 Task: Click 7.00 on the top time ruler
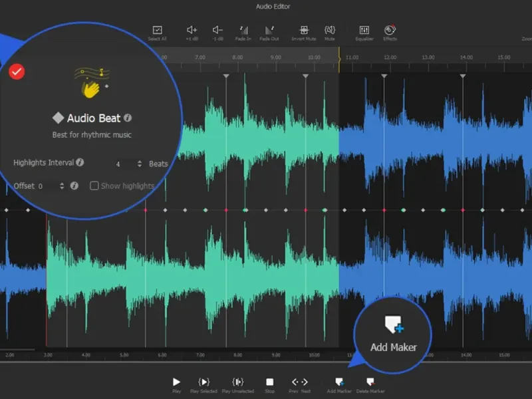pos(200,57)
